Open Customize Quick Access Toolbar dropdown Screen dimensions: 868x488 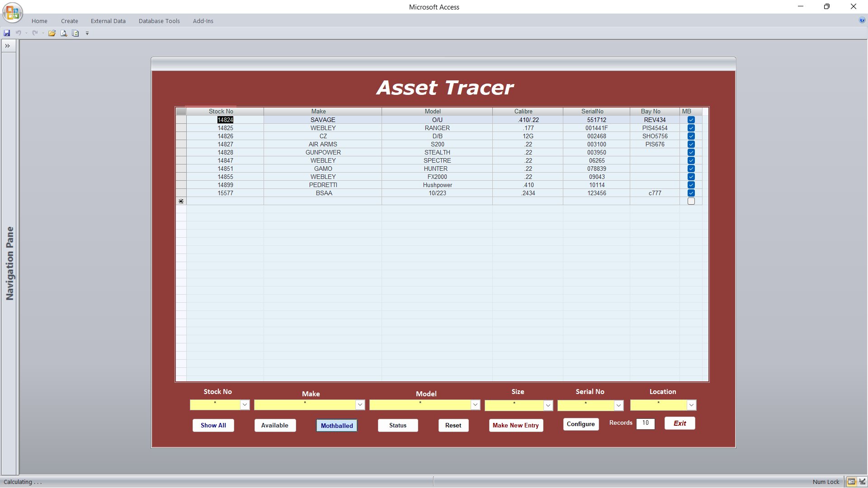point(87,33)
